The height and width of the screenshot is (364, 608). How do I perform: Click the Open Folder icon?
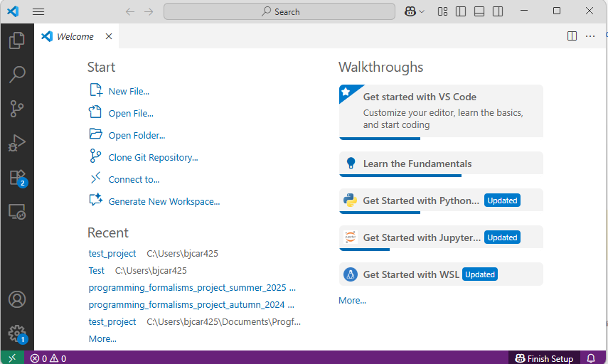pyautogui.click(x=95, y=134)
